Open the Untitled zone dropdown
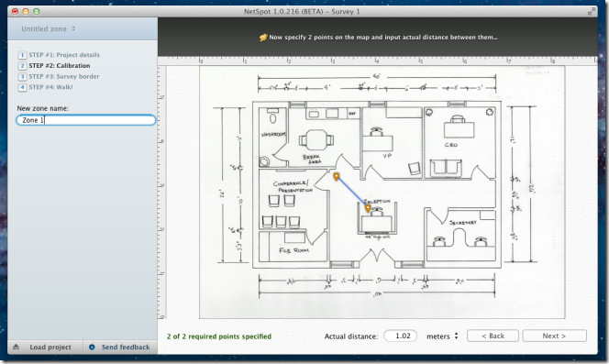 pyautogui.click(x=49, y=28)
